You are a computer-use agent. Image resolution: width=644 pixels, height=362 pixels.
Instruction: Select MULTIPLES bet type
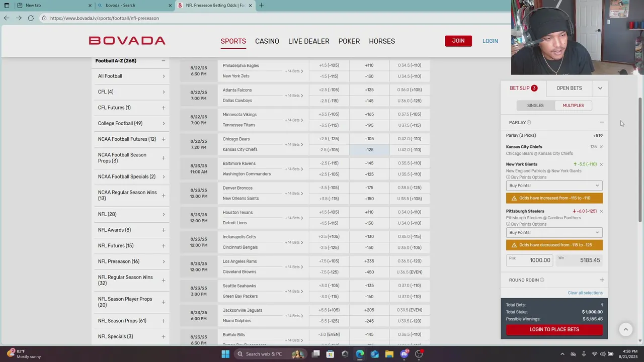pos(573,106)
